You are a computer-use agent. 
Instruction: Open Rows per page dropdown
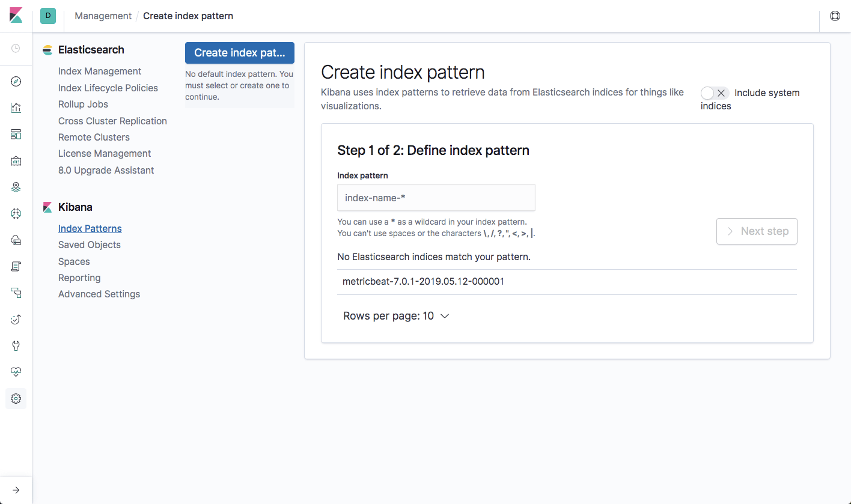[x=396, y=316]
